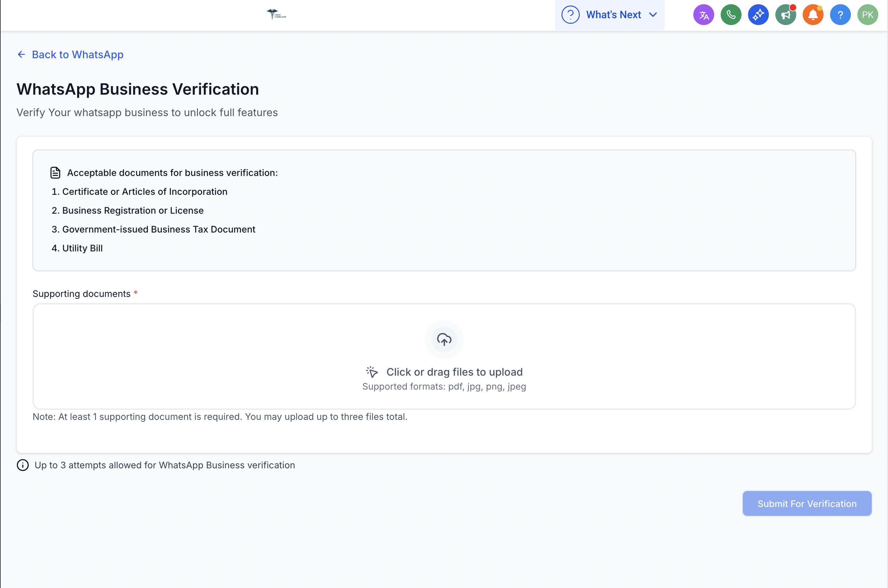Click the info icon beside attempts notice
The image size is (888, 588).
[x=23, y=465]
